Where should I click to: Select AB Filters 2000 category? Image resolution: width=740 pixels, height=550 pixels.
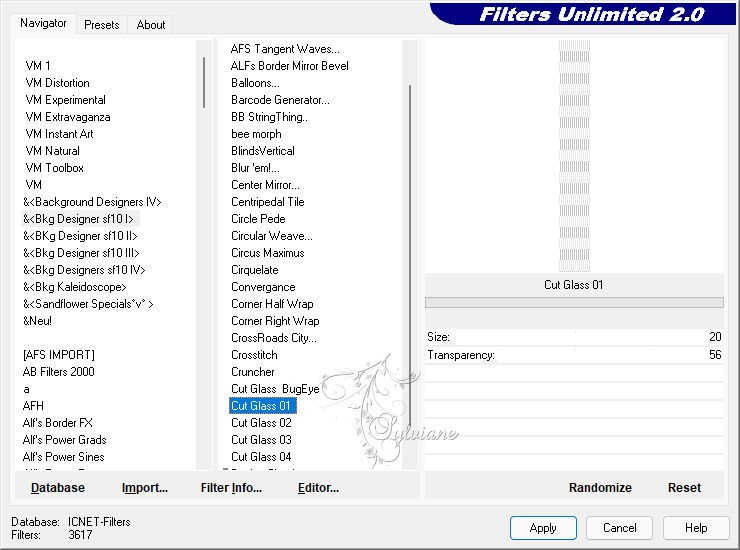(59, 372)
